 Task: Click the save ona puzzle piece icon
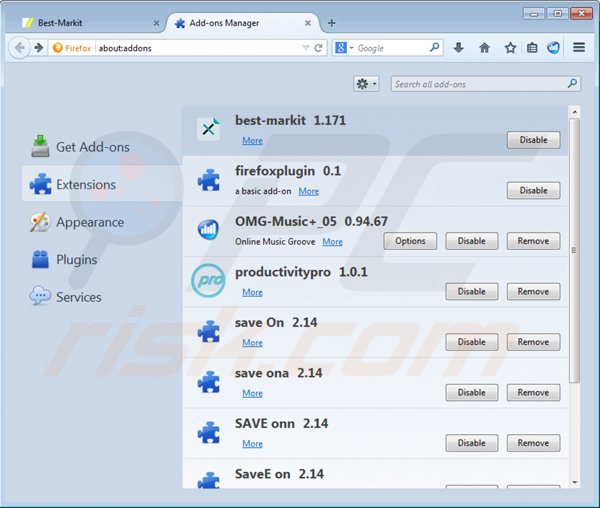pyautogui.click(x=209, y=382)
